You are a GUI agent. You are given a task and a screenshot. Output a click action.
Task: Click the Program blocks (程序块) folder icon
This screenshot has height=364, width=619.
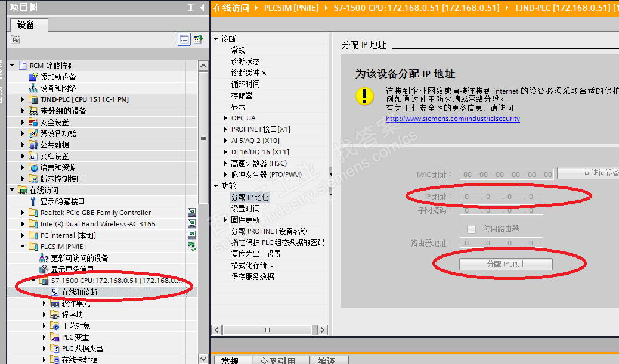tap(55, 315)
